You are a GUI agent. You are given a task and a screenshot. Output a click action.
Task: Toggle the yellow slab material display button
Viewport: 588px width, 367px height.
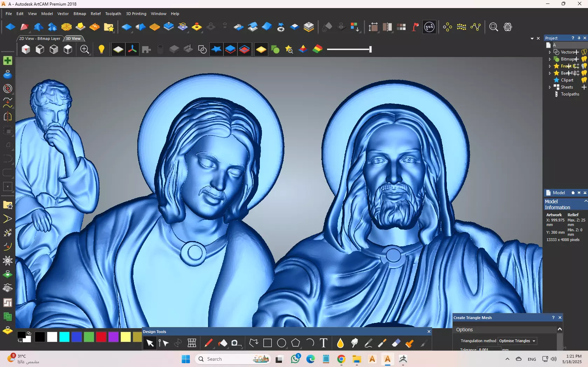point(261,49)
